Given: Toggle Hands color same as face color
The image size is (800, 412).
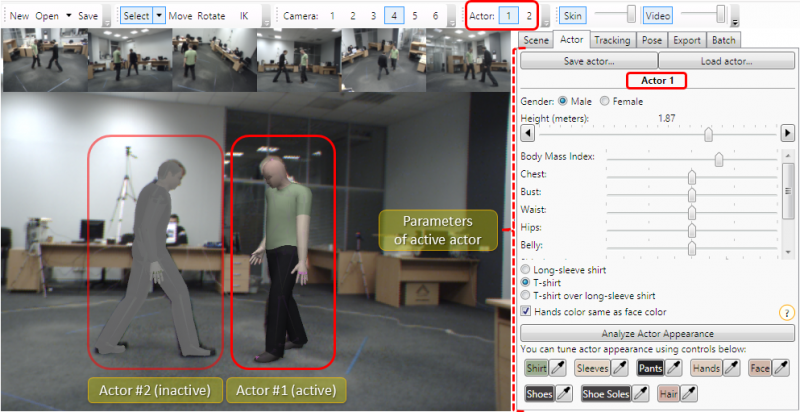Looking at the screenshot, I should click(x=525, y=311).
